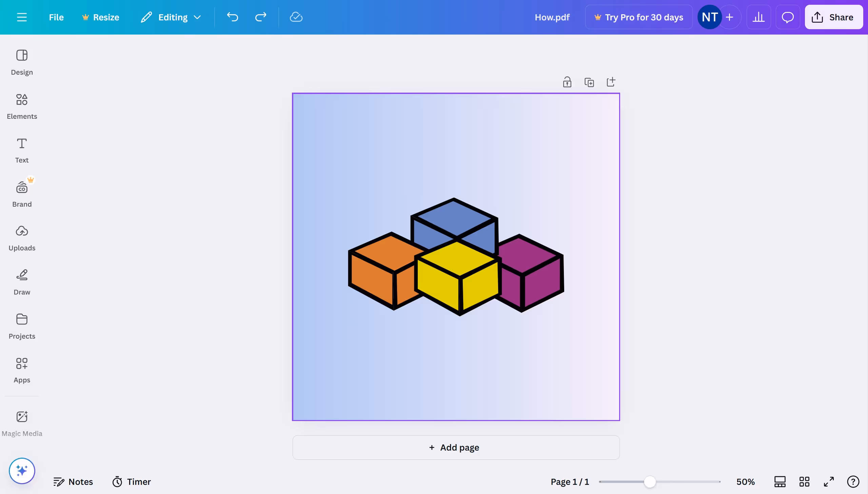868x494 pixels.
Task: Click the Canva assistant sparkle button
Action: tap(22, 471)
